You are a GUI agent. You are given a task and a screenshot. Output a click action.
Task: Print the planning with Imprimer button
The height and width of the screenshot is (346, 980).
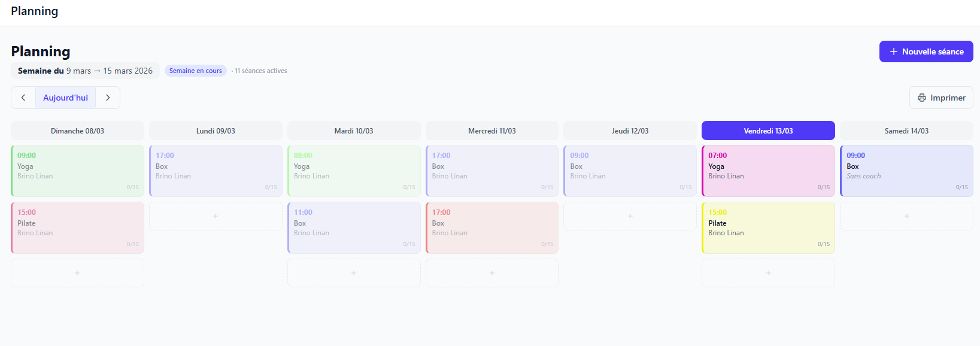coord(941,98)
